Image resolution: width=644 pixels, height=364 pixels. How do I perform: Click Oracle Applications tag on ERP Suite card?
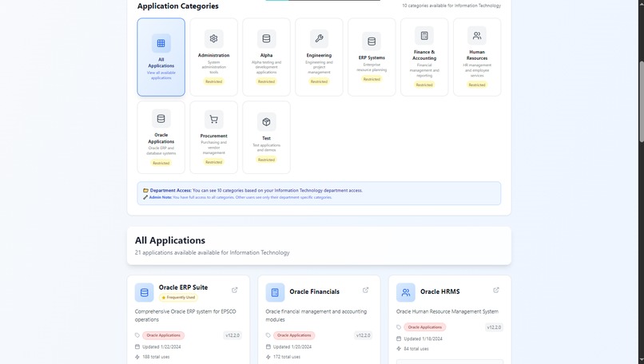click(x=164, y=335)
